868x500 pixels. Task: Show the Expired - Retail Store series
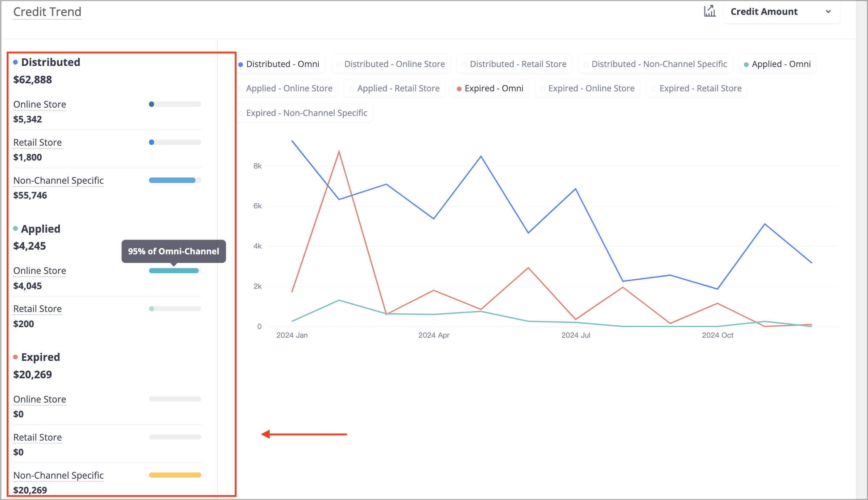click(697, 88)
